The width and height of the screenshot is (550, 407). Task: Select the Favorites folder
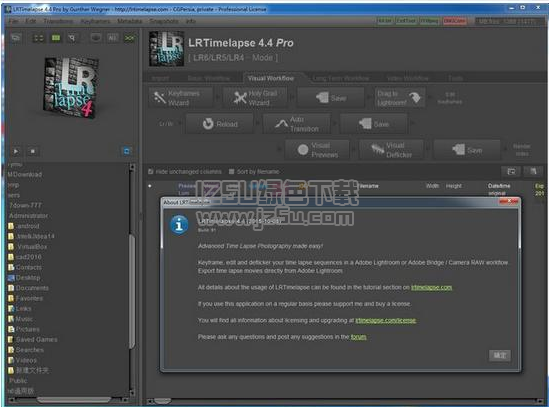coord(25,299)
